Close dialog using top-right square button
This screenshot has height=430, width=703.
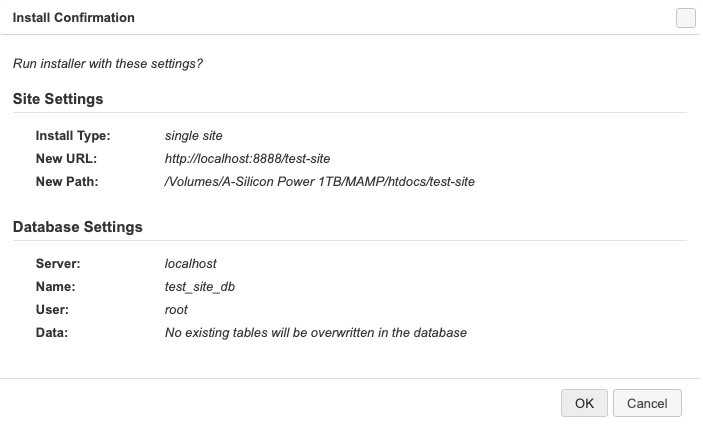[x=685, y=18]
